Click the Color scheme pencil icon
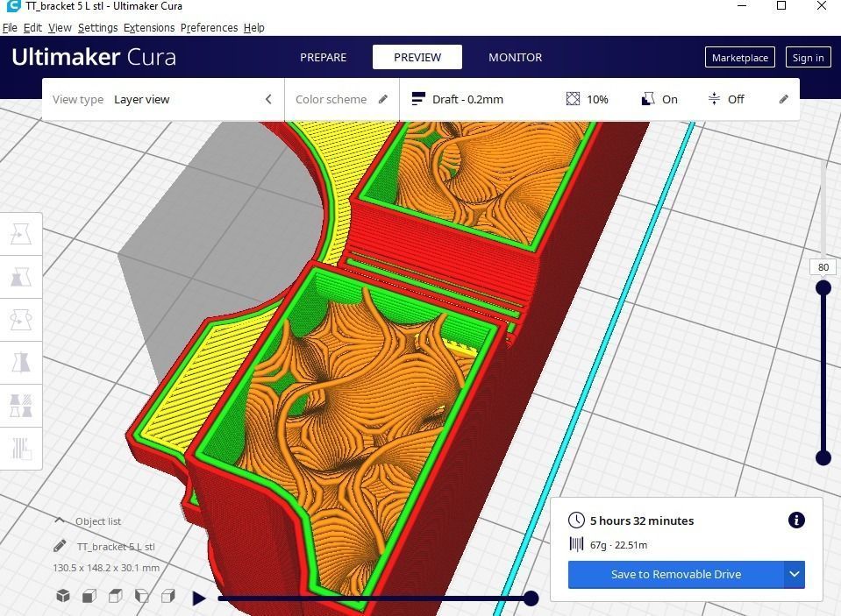The image size is (841, 616). (x=383, y=99)
